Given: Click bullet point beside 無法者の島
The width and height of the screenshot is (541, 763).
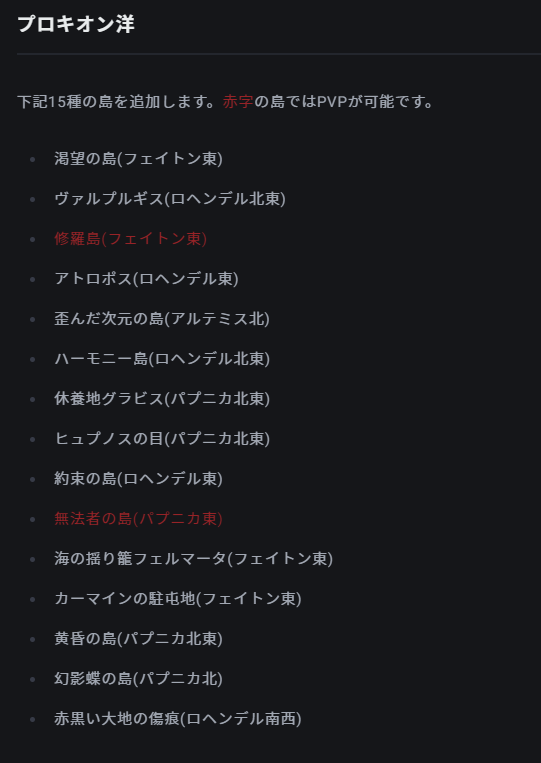Looking at the screenshot, I should pyautogui.click(x=33, y=519).
